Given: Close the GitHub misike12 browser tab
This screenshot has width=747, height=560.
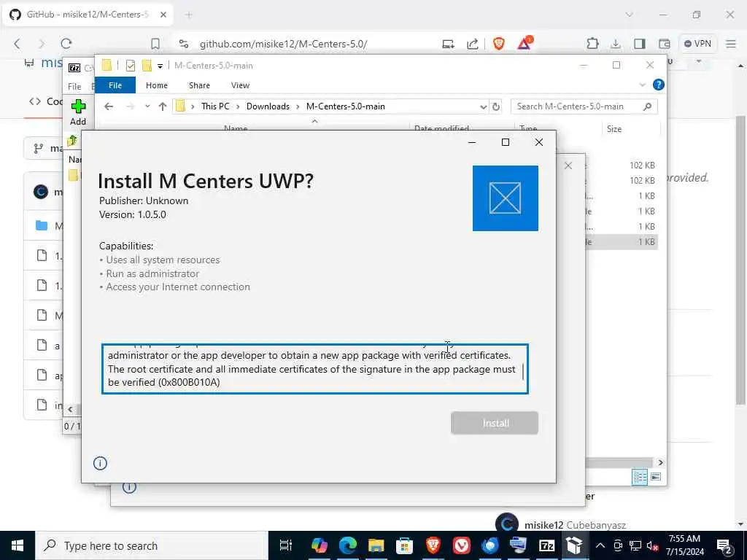Looking at the screenshot, I should point(163,15).
